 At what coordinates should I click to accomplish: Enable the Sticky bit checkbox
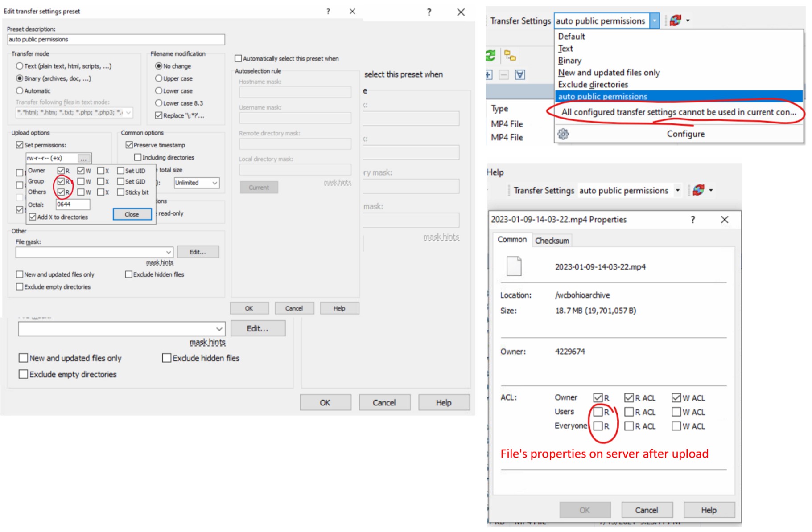[120, 192]
